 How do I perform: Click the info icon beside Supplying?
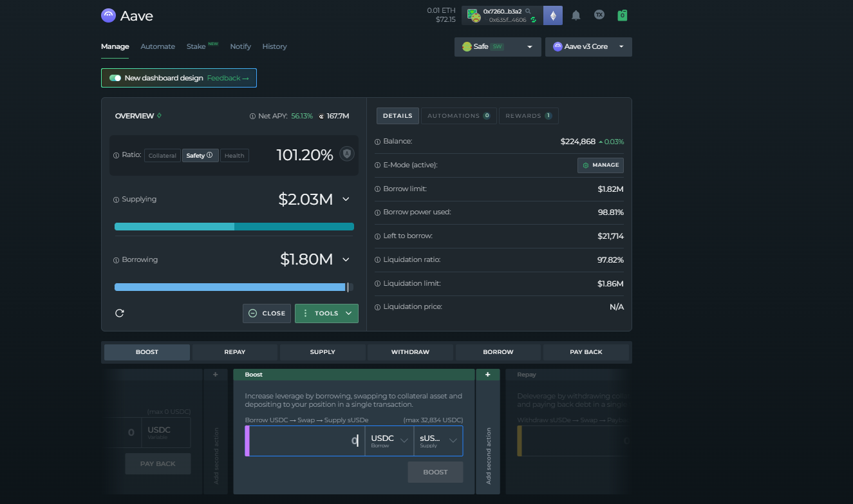[117, 200]
